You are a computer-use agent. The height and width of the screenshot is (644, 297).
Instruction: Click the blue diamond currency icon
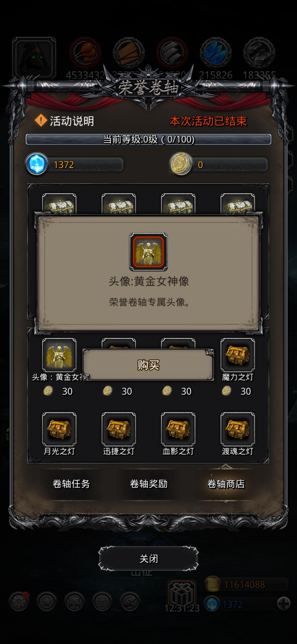pyautogui.click(x=37, y=164)
